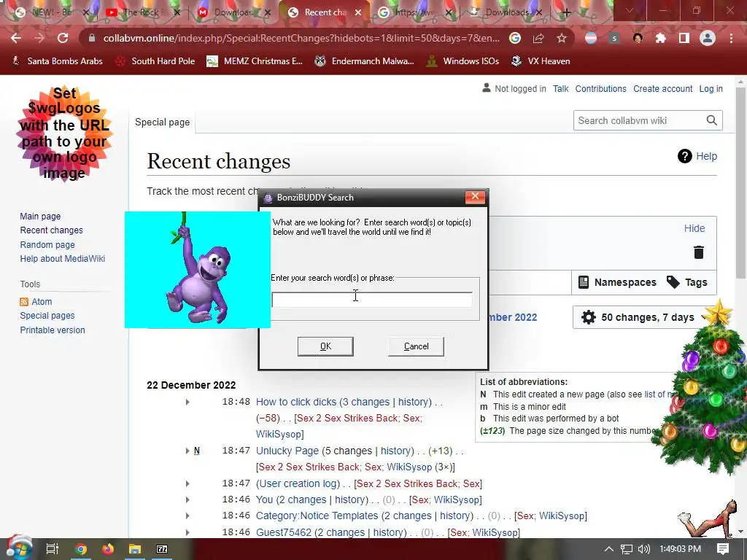Expand the Guest75462 entry arrow
The height and width of the screenshot is (560, 747).
(x=187, y=532)
